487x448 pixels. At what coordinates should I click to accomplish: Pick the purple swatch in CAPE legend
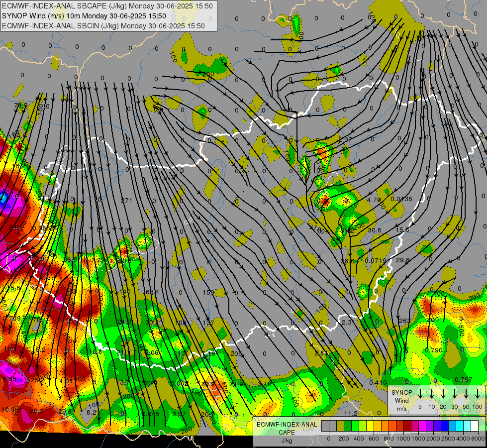pyautogui.click(x=429, y=426)
